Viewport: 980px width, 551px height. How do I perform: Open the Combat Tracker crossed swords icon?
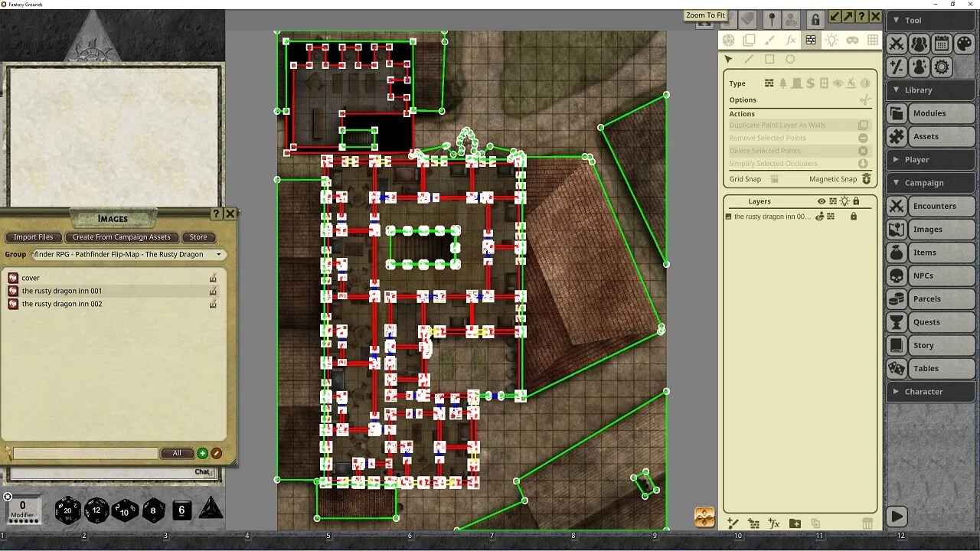[897, 44]
